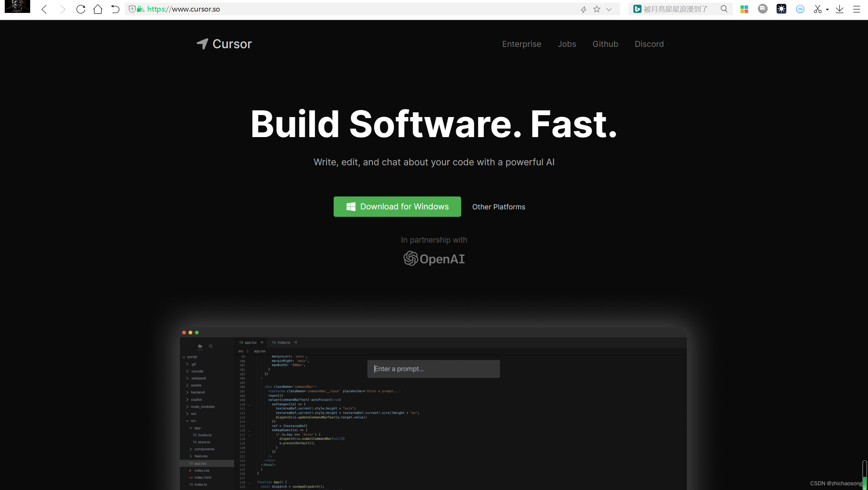Open the Jobs nav link
868x490 pixels.
click(567, 44)
